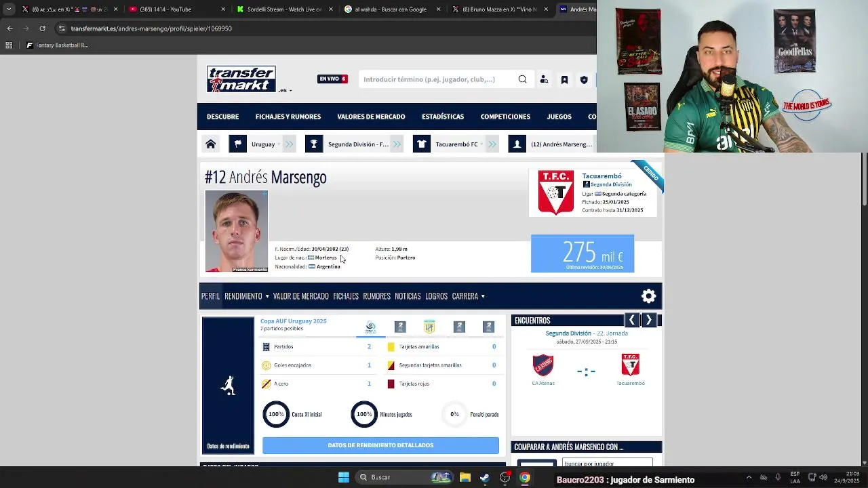The height and width of the screenshot is (488, 868).
Task: Open the Estadísticas menu
Action: tap(443, 117)
